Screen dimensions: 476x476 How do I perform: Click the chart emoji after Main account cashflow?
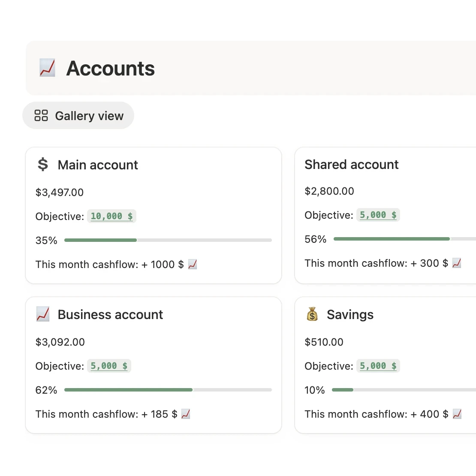(x=192, y=265)
